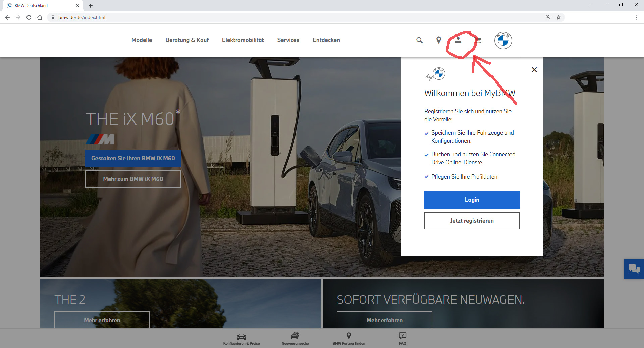This screenshot has width=644, height=348.
Task: Click the THE 2 teaser heading
Action: pyautogui.click(x=70, y=299)
